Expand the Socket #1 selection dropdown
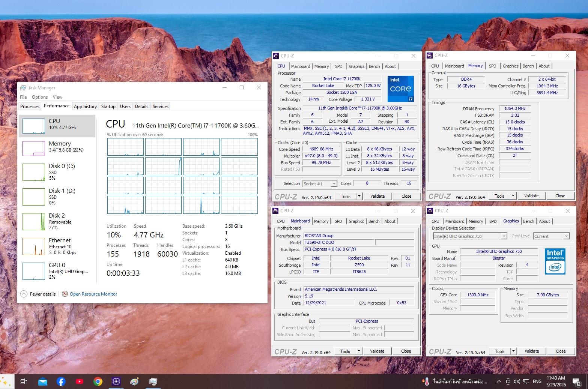588x389 pixels. coord(334,184)
